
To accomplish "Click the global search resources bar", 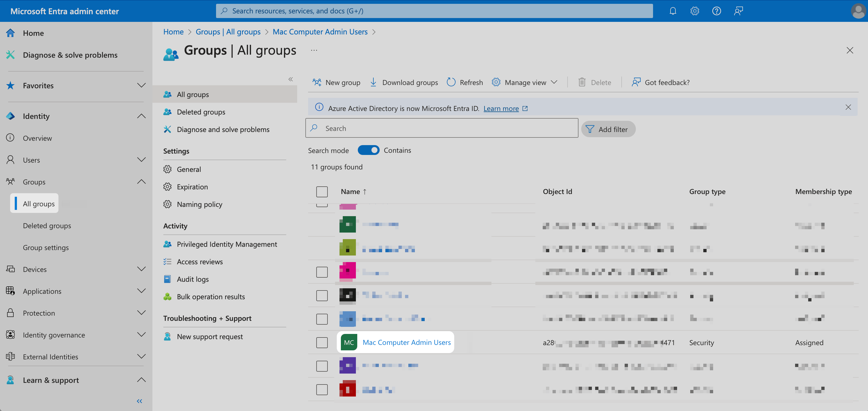I will tap(434, 11).
